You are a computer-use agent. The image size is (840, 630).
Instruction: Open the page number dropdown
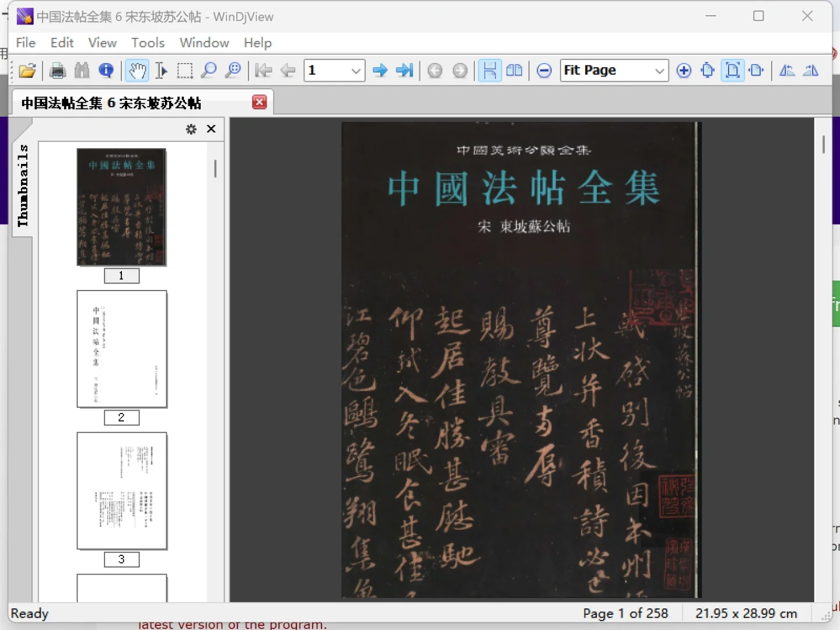(x=356, y=71)
